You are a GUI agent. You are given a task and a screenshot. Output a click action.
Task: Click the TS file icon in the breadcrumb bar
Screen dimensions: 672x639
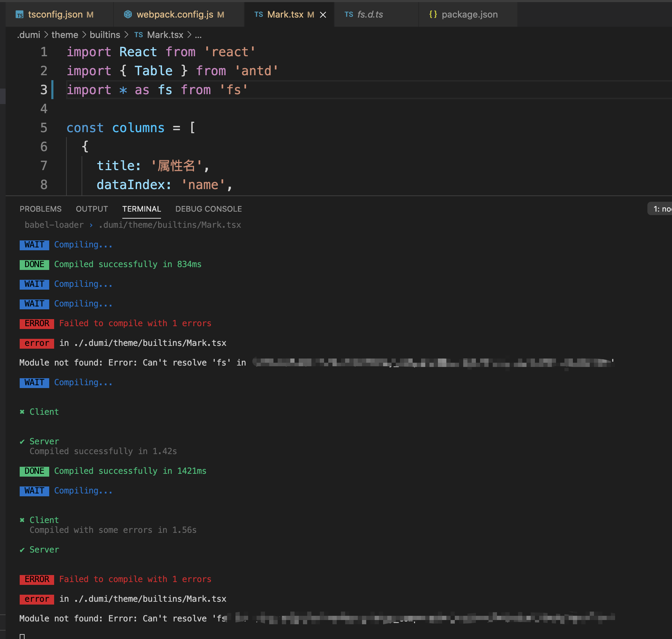pyautogui.click(x=138, y=35)
